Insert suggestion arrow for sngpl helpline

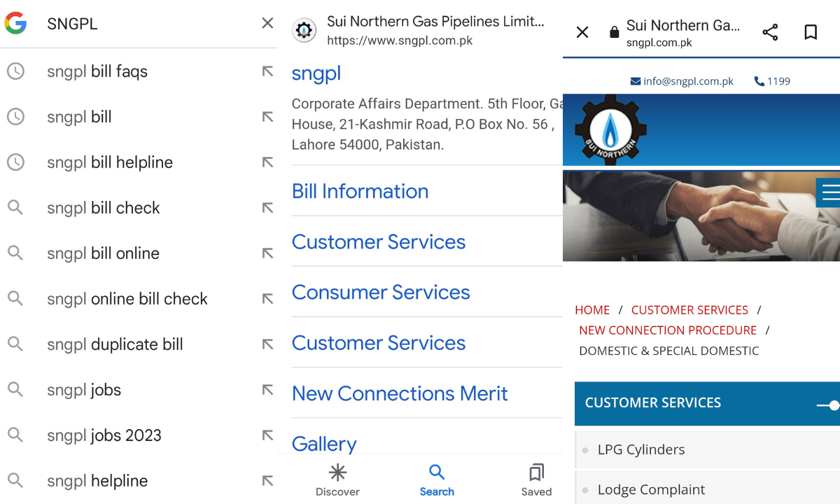[267, 481]
